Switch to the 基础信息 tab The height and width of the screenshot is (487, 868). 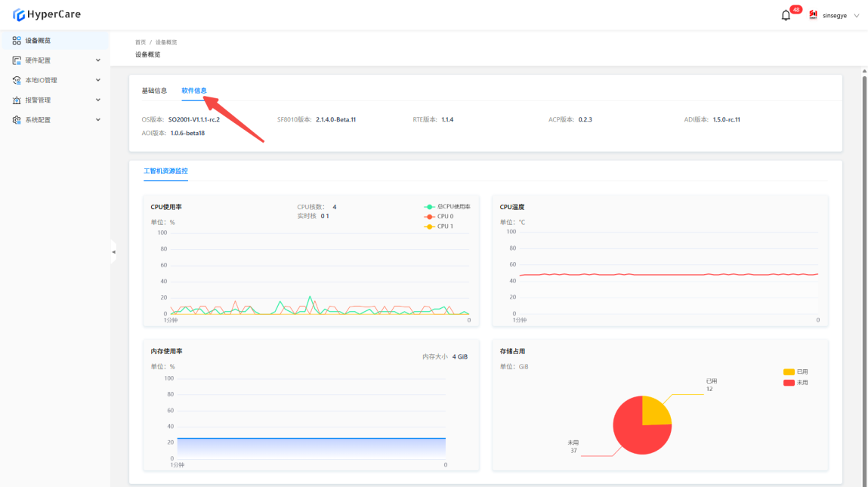(x=154, y=91)
